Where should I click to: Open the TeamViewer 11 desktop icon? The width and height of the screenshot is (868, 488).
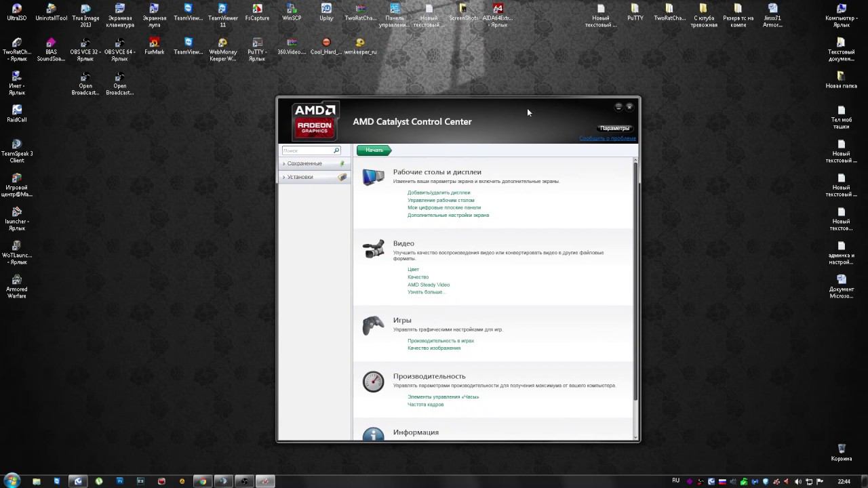coord(222,16)
